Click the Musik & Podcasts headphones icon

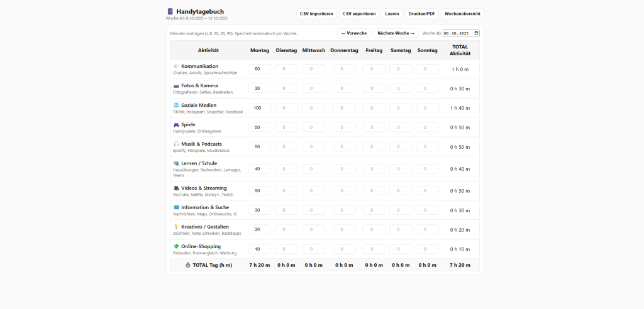176,144
